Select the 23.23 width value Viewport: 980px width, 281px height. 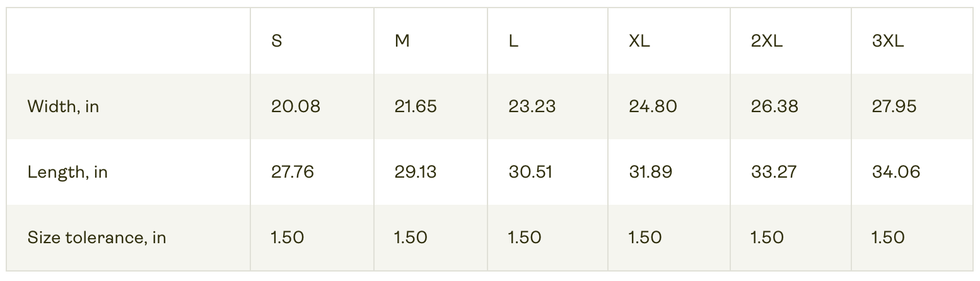pyautogui.click(x=532, y=106)
